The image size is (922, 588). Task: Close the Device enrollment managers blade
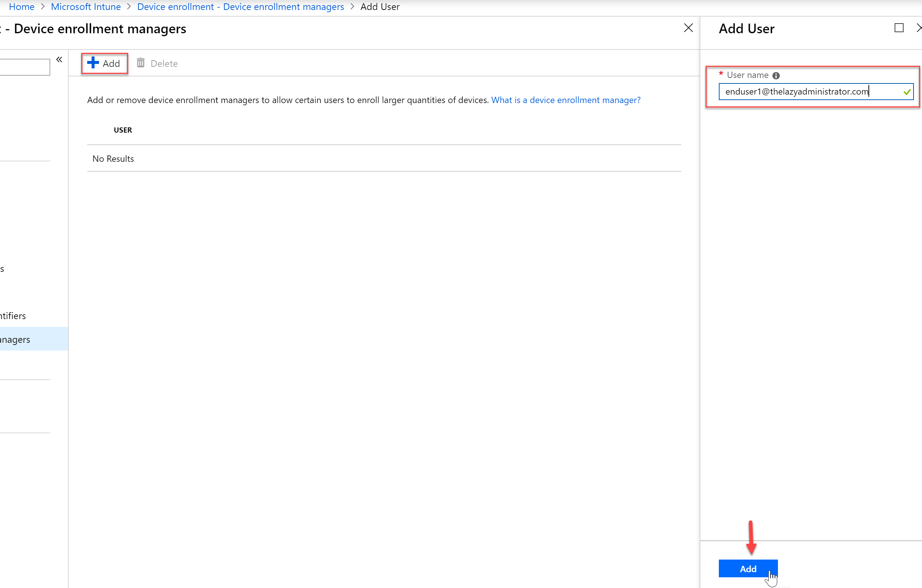688,28
